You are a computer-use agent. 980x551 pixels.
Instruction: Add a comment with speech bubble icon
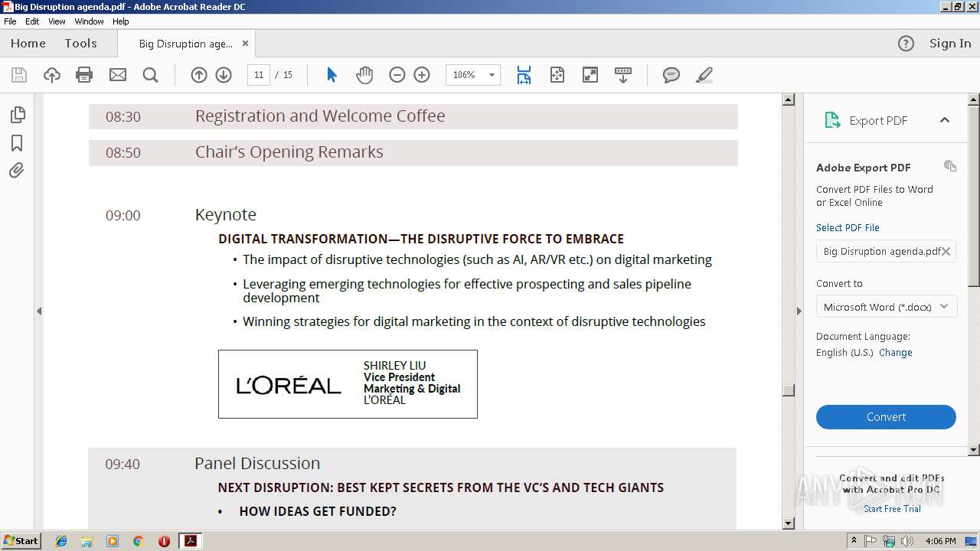[671, 75]
